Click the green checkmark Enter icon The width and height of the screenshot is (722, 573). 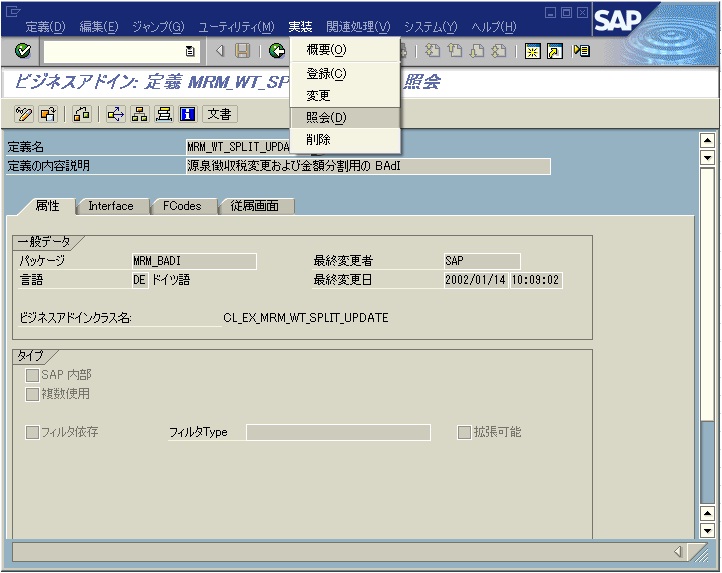coord(22,51)
